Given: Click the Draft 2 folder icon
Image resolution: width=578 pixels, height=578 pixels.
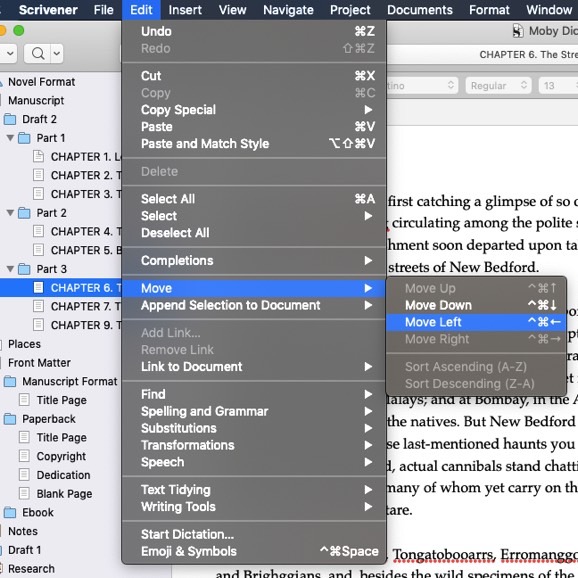Looking at the screenshot, I should 10,119.
